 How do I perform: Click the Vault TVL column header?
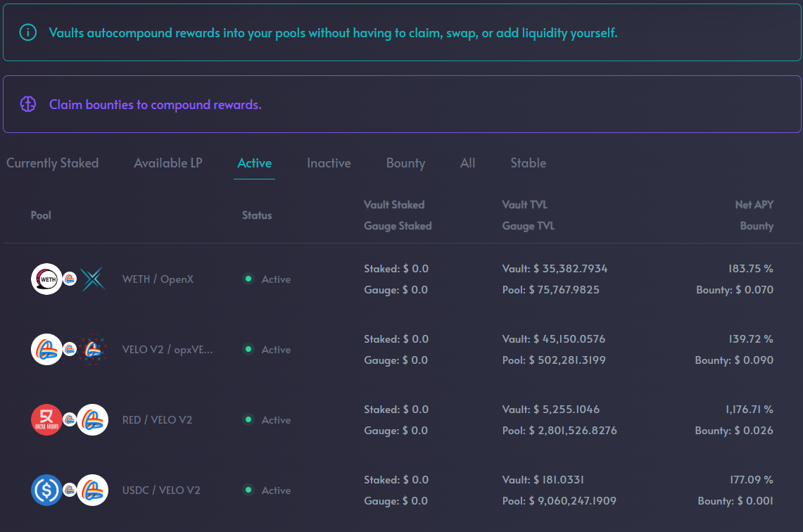point(524,205)
